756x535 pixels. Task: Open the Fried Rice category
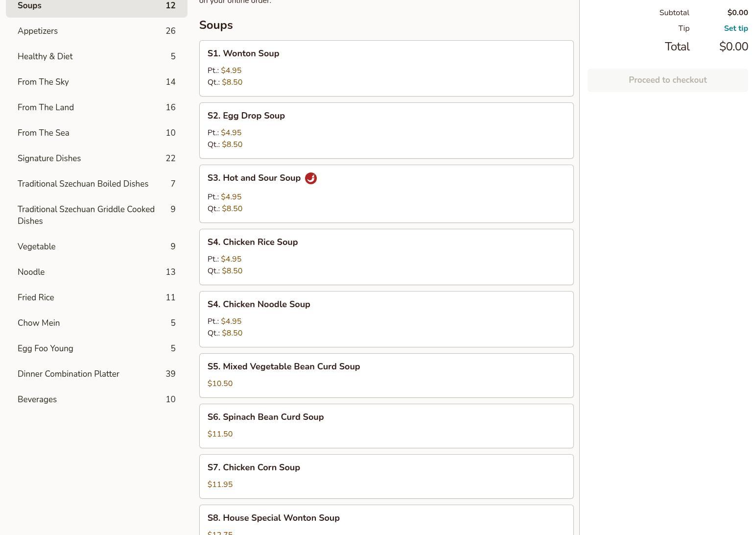tap(96, 297)
